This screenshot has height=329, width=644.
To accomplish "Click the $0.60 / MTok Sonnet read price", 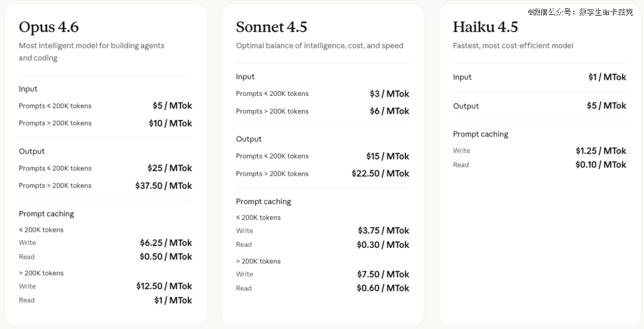I will (x=383, y=288).
